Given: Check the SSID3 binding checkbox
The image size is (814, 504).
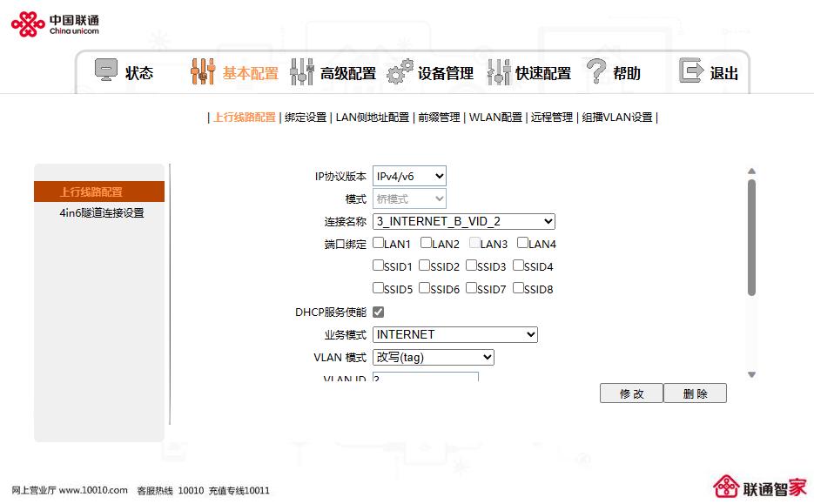Looking at the screenshot, I should coord(472,266).
